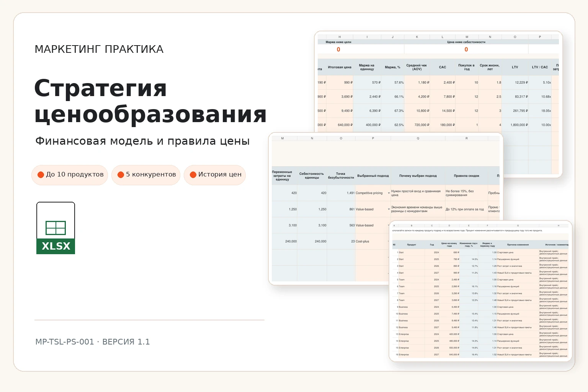This screenshot has width=588, height=392.
Task: Click the subtitle «Финансовая модель и правила цены»
Action: [x=142, y=141]
